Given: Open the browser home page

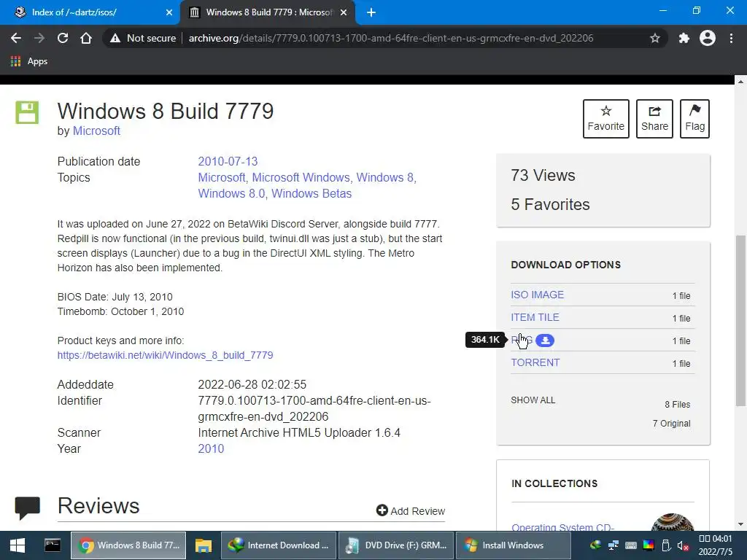Looking at the screenshot, I should coord(86,38).
